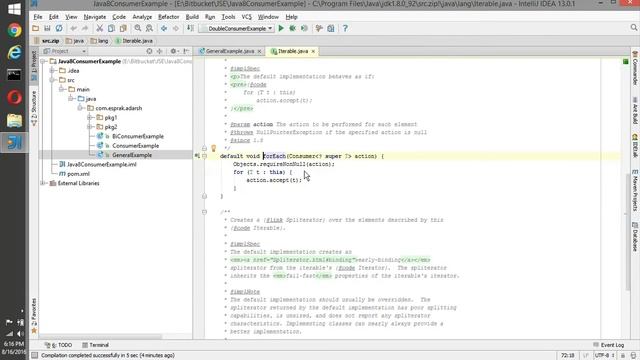Fold the spliterator Javadoc comment block
The height and width of the screenshot is (360, 640).
click(x=204, y=212)
